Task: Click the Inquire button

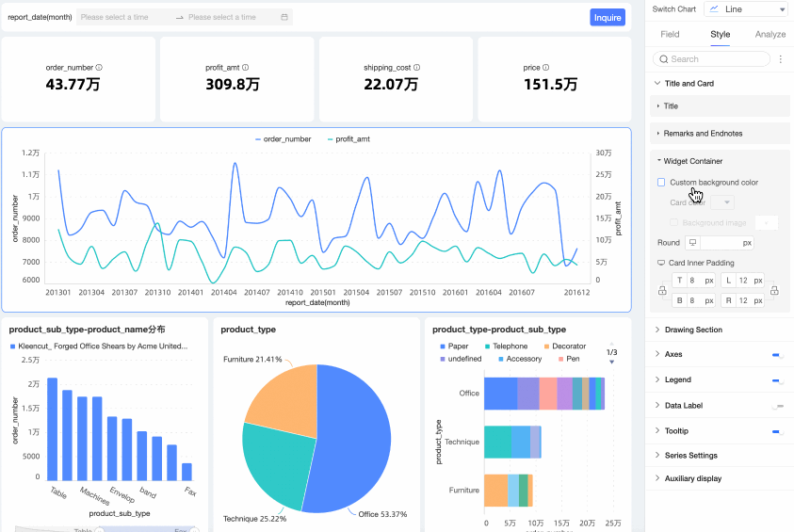Action: pos(608,17)
